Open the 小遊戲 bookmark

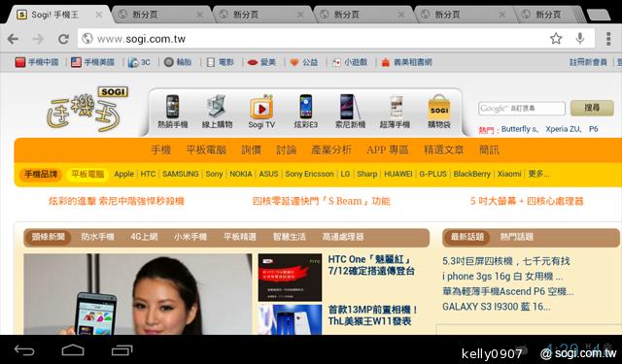(x=350, y=62)
